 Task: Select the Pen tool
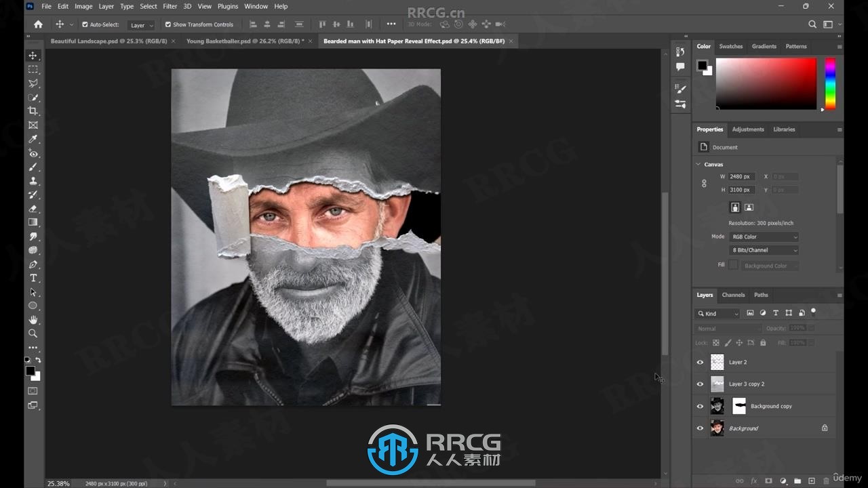coord(33,264)
